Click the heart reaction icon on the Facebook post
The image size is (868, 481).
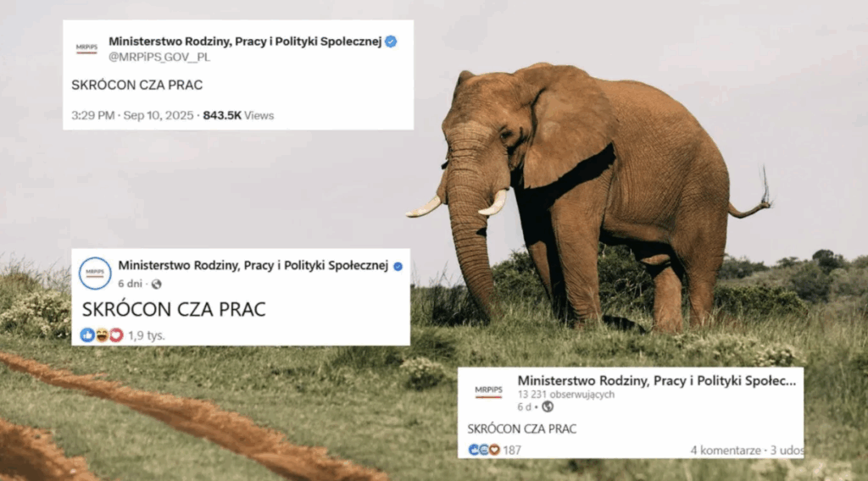[116, 335]
